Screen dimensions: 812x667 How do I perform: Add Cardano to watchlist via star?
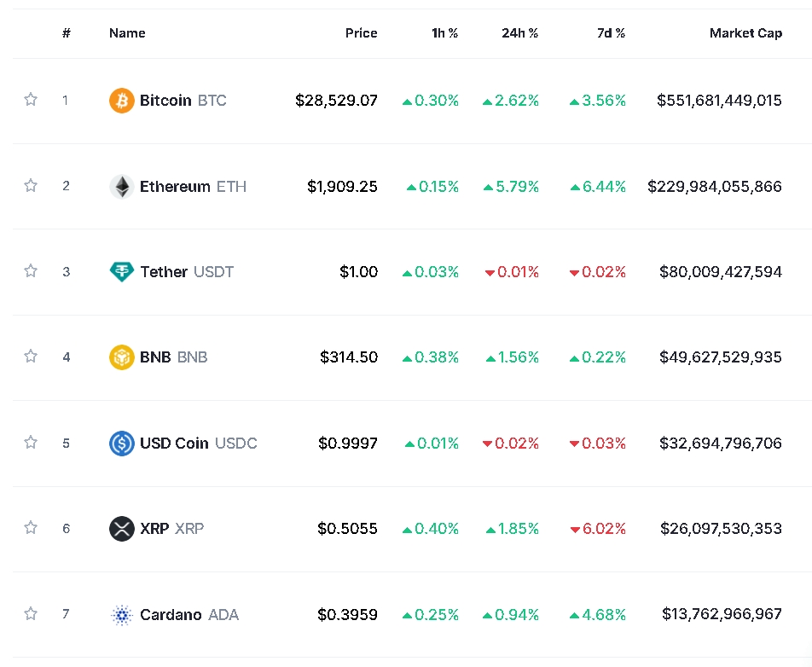[x=31, y=613]
